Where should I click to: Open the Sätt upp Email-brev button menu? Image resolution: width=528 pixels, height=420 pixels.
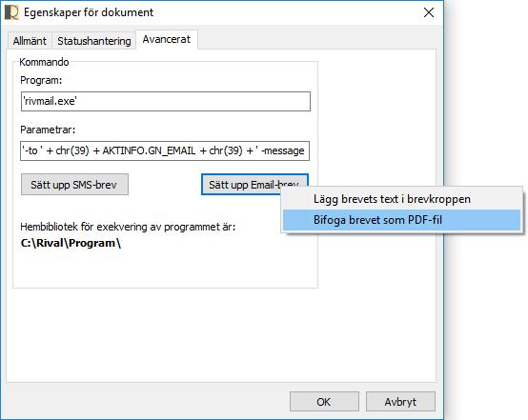254,185
